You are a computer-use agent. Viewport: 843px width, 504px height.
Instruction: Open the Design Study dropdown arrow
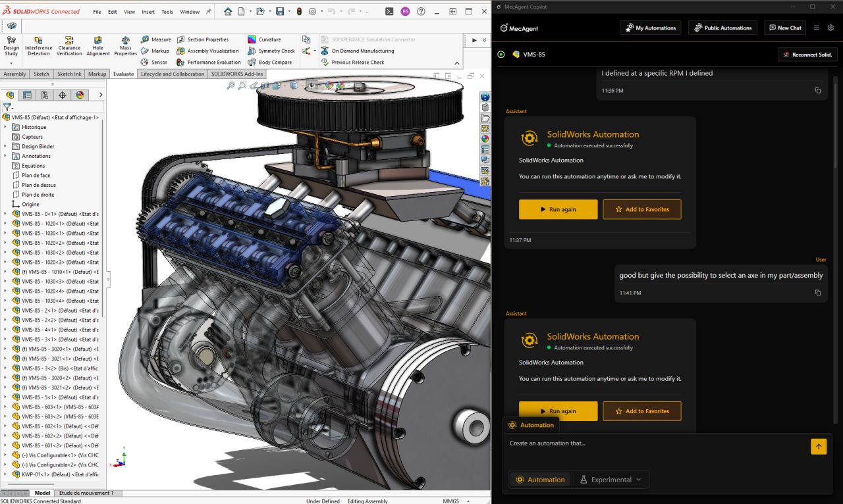coord(11,63)
